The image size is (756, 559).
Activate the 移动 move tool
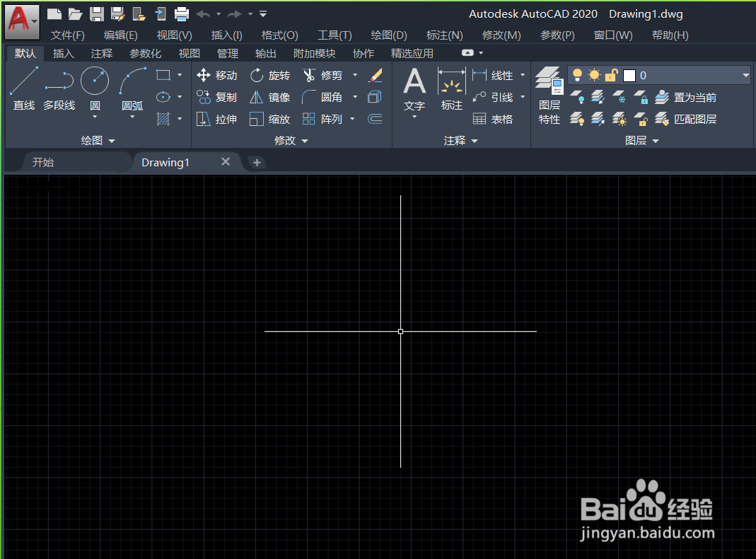pos(217,75)
